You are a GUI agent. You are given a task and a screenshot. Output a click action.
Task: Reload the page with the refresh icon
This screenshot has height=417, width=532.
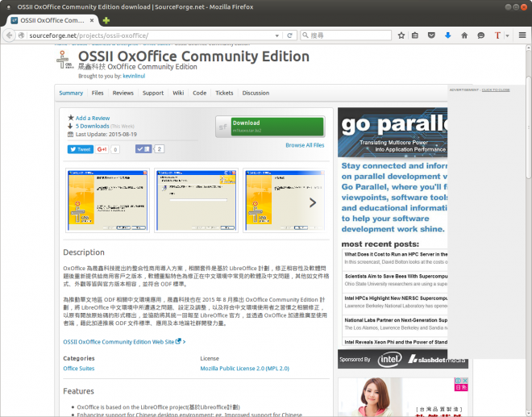pyautogui.click(x=289, y=35)
